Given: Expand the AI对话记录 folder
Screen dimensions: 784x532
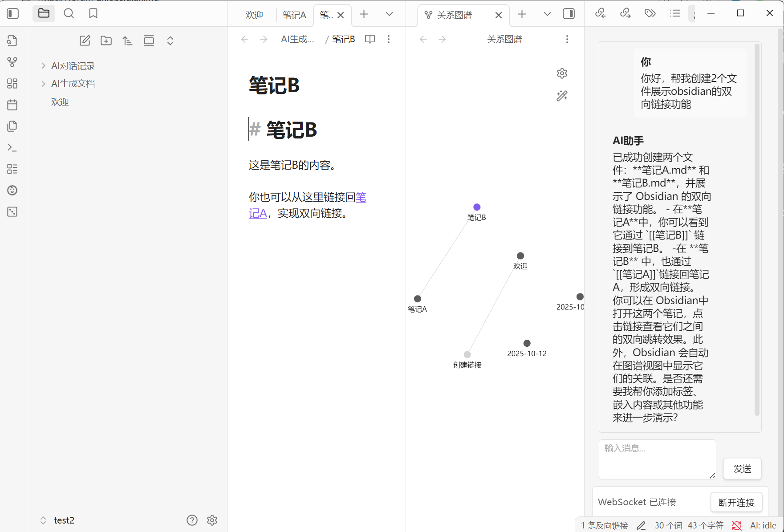Looking at the screenshot, I should tap(43, 66).
